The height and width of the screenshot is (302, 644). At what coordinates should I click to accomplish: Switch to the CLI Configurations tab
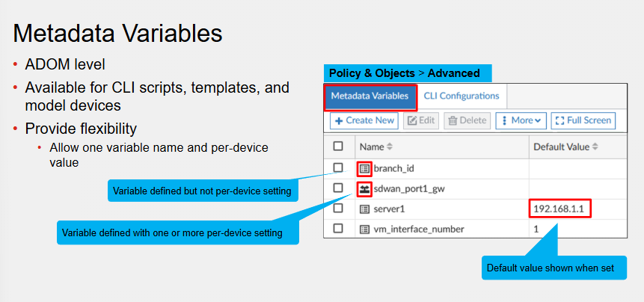pyautogui.click(x=461, y=96)
